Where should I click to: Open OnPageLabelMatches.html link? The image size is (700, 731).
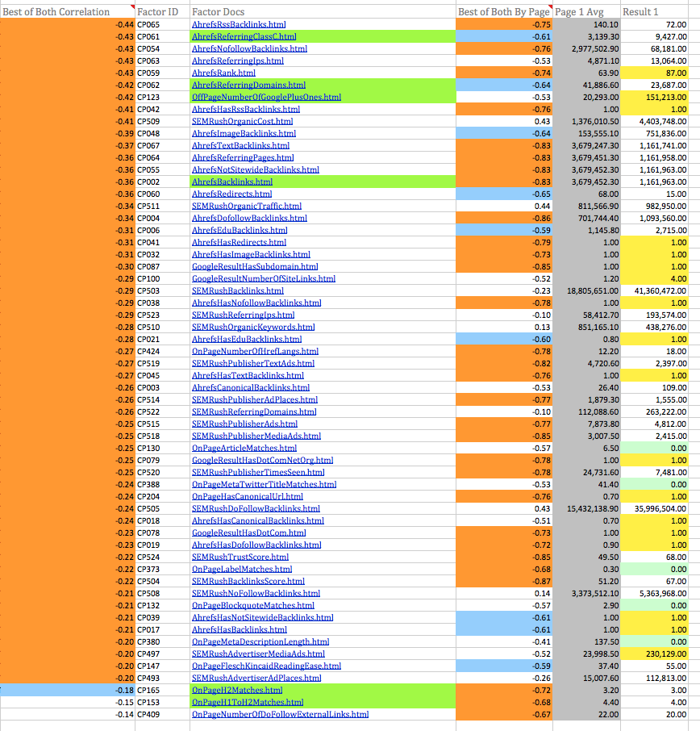[x=242, y=570]
